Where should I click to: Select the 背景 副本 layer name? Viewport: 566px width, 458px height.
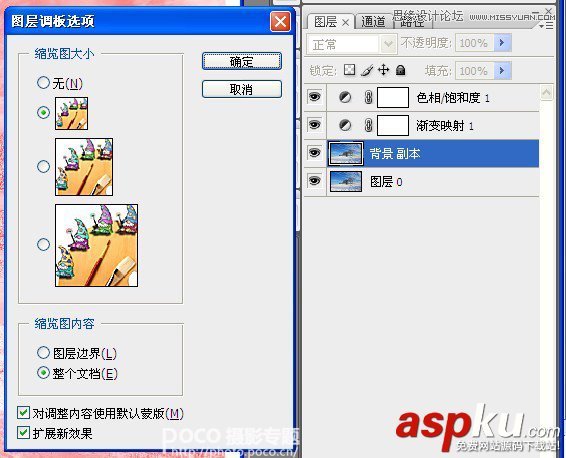pyautogui.click(x=395, y=154)
